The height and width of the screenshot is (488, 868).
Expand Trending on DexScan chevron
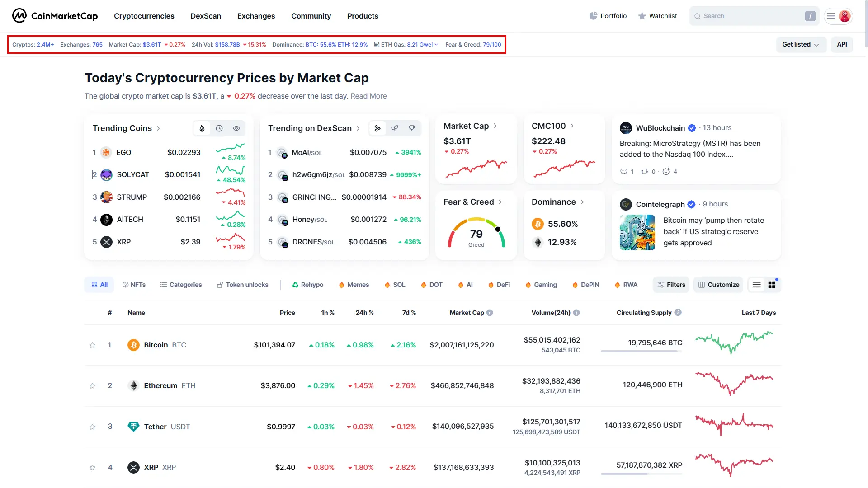[358, 128]
